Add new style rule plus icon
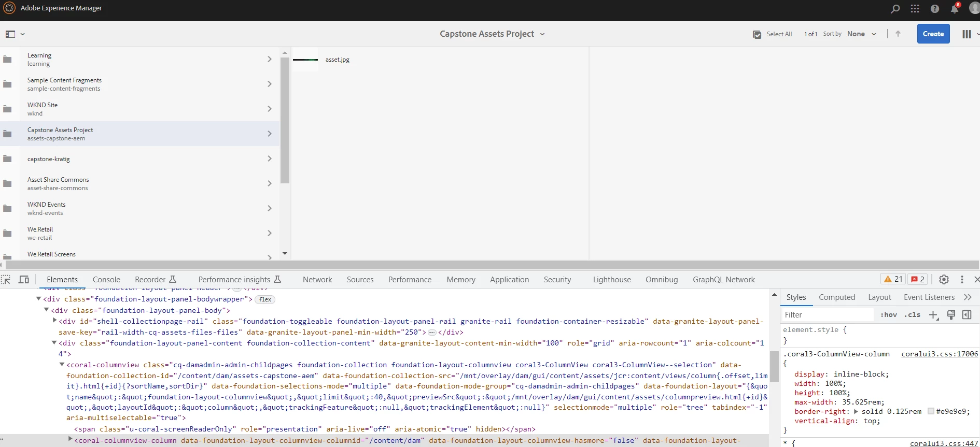 pos(933,315)
